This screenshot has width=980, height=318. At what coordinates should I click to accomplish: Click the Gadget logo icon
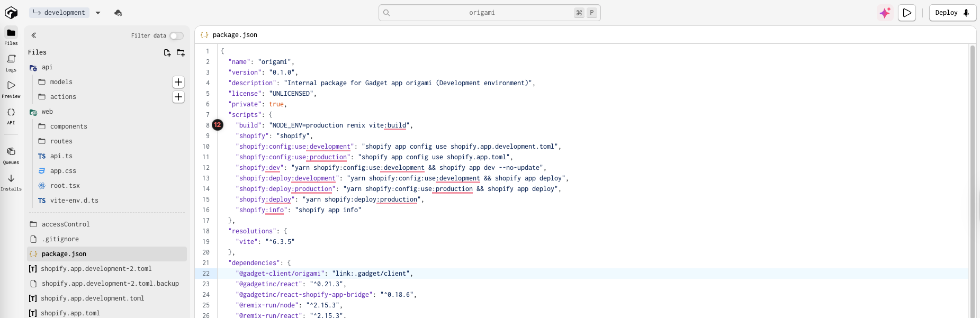[11, 12]
